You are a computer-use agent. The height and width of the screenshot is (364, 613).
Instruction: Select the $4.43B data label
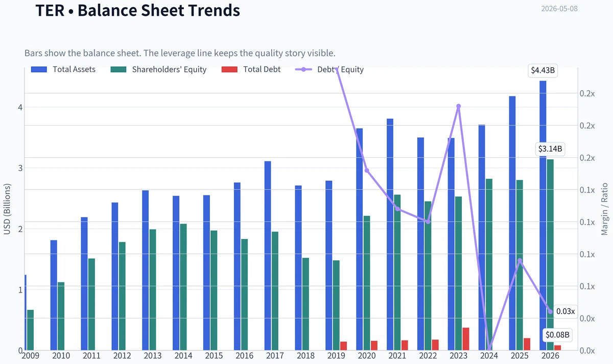click(542, 70)
